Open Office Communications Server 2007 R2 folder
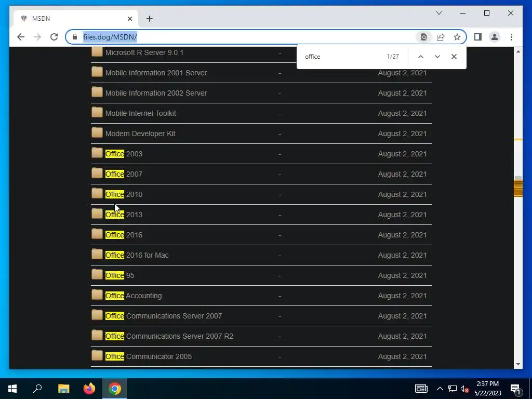 coord(169,336)
